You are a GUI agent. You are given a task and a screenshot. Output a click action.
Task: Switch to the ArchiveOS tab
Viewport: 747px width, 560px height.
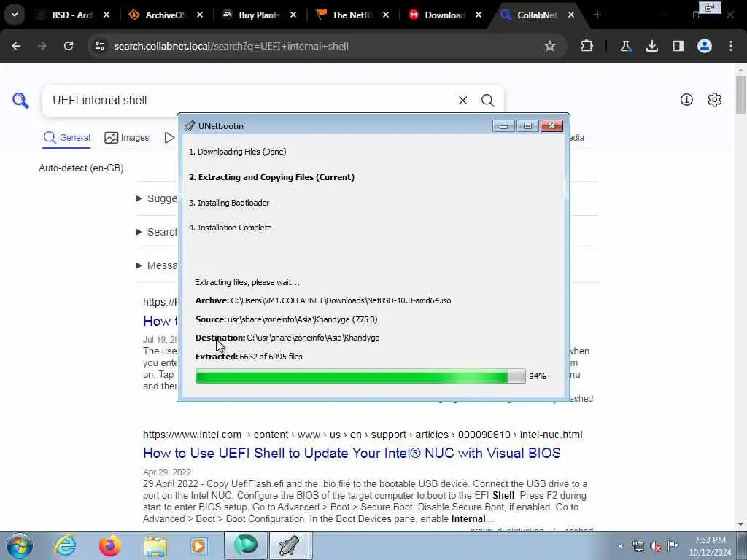[165, 15]
